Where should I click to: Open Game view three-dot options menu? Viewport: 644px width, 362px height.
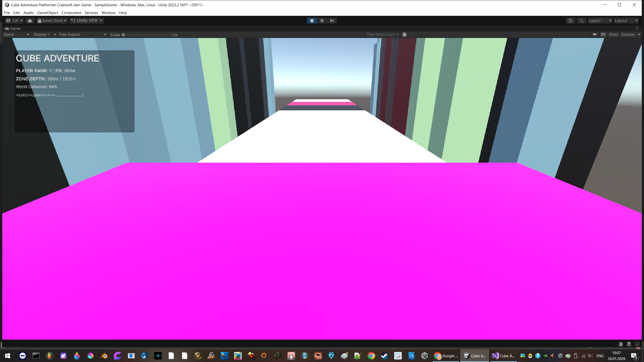pos(637,28)
